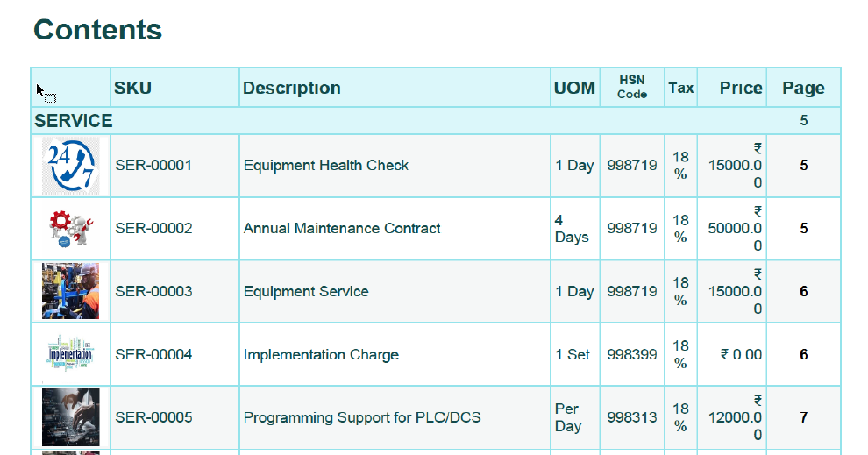
Task: Click the HSN Code column header
Action: [632, 88]
